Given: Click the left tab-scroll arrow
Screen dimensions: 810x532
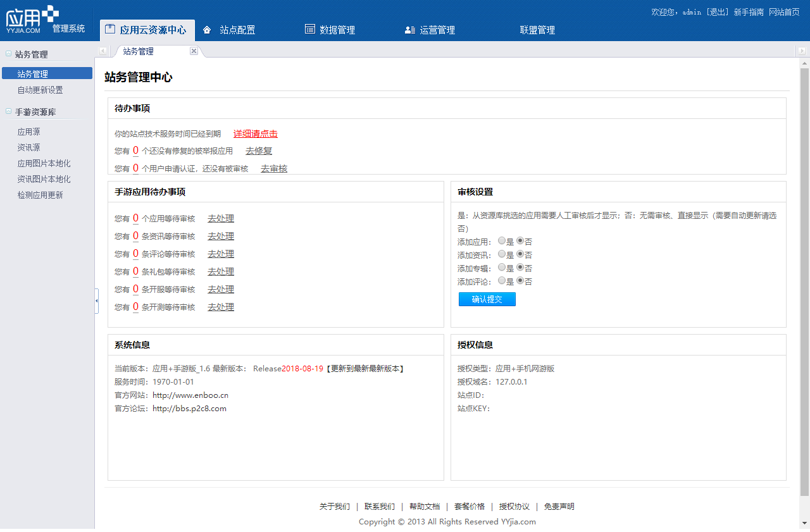Looking at the screenshot, I should [103, 51].
